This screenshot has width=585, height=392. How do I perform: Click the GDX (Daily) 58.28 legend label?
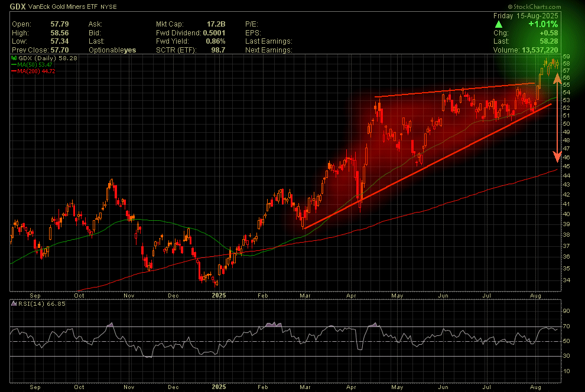(48, 58)
